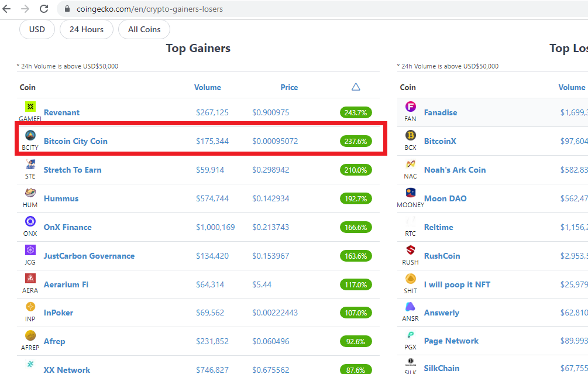Open the Reltime coin link
Screen dimensions: 588x374
point(438,227)
